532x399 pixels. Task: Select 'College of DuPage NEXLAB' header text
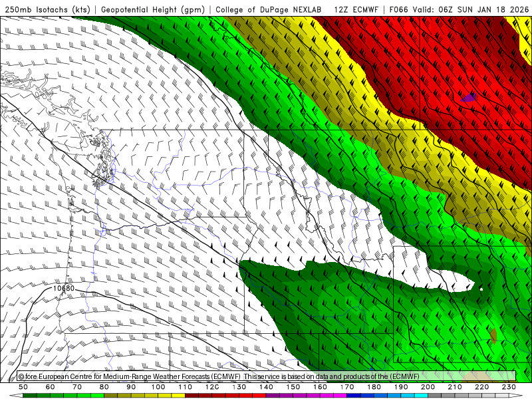pyautogui.click(x=269, y=9)
